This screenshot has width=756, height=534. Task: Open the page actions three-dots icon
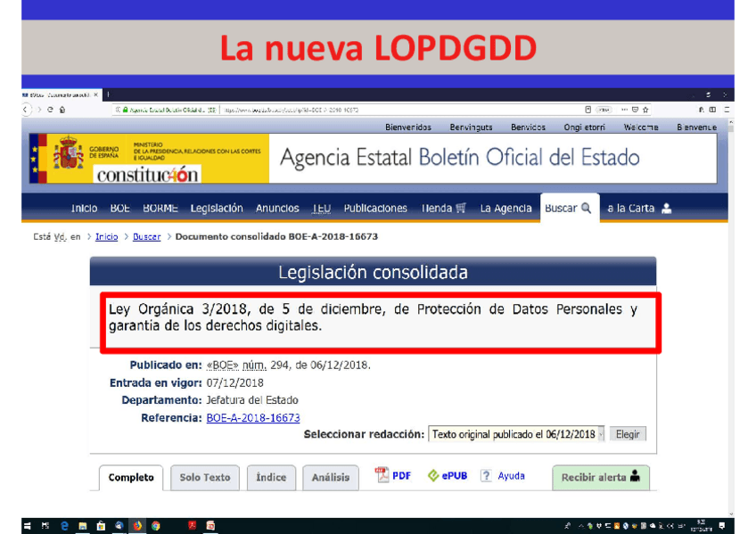pos(624,110)
